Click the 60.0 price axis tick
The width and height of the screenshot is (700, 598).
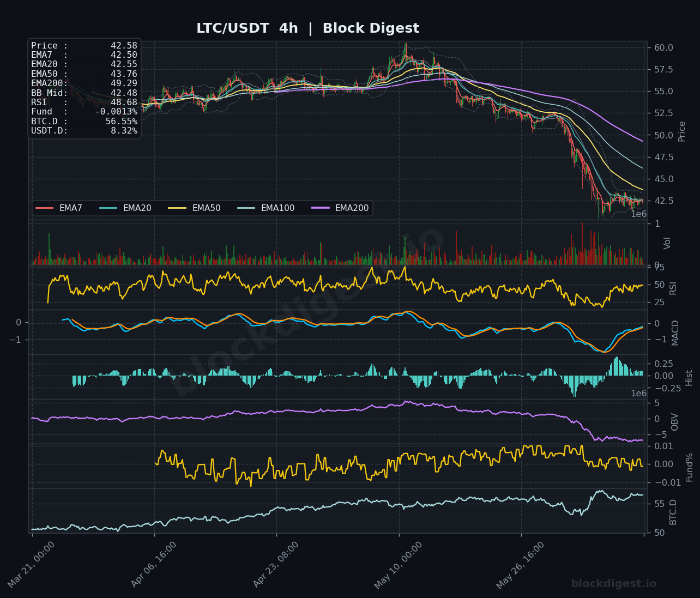(663, 48)
